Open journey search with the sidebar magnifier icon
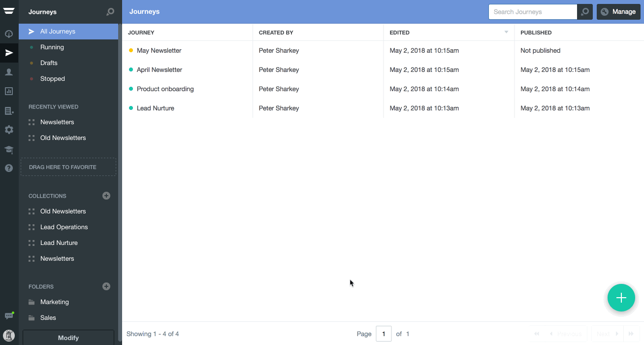 [110, 11]
